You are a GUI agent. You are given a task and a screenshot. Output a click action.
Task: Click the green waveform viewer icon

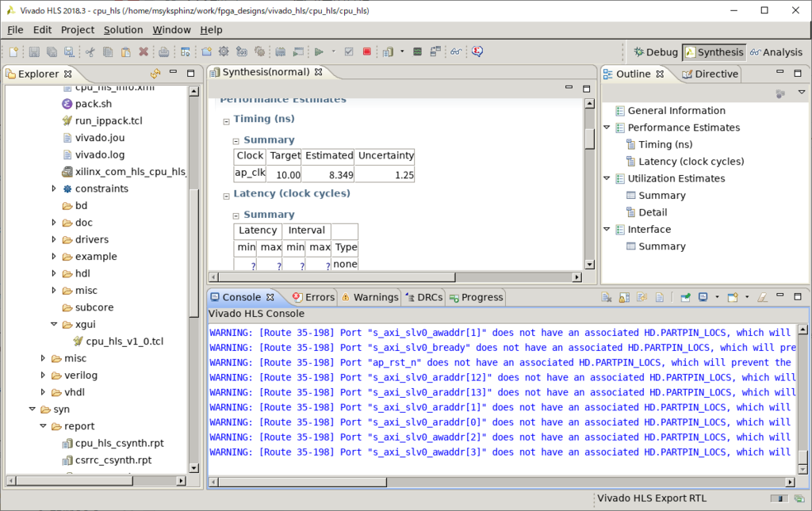(417, 51)
